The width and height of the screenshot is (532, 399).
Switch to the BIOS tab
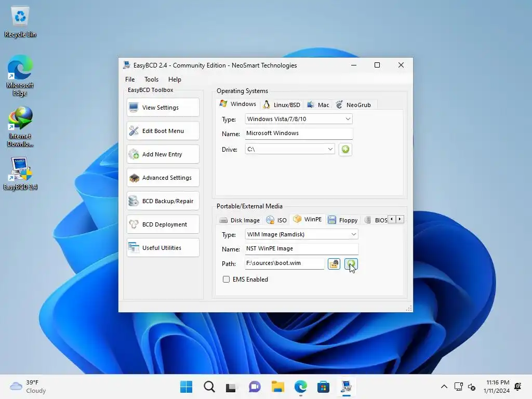[376, 220]
